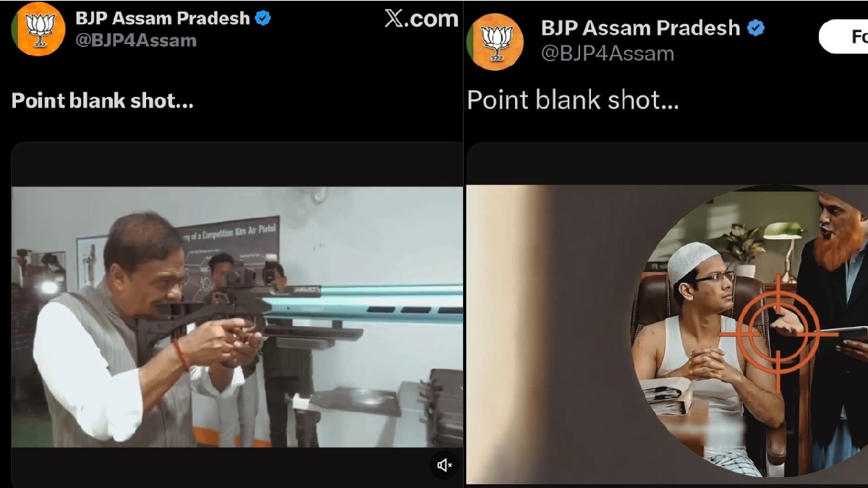Click the blue verified badge in left tweet
This screenshot has height=488, width=868.
click(x=263, y=19)
